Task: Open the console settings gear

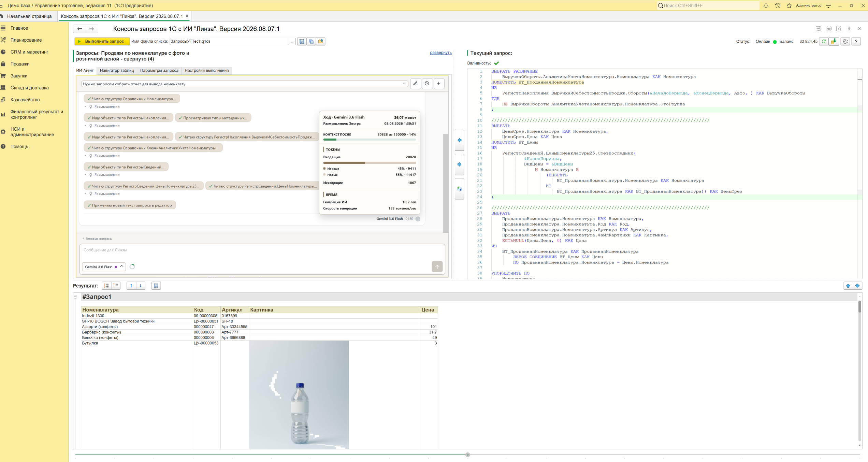Action: [x=845, y=41]
